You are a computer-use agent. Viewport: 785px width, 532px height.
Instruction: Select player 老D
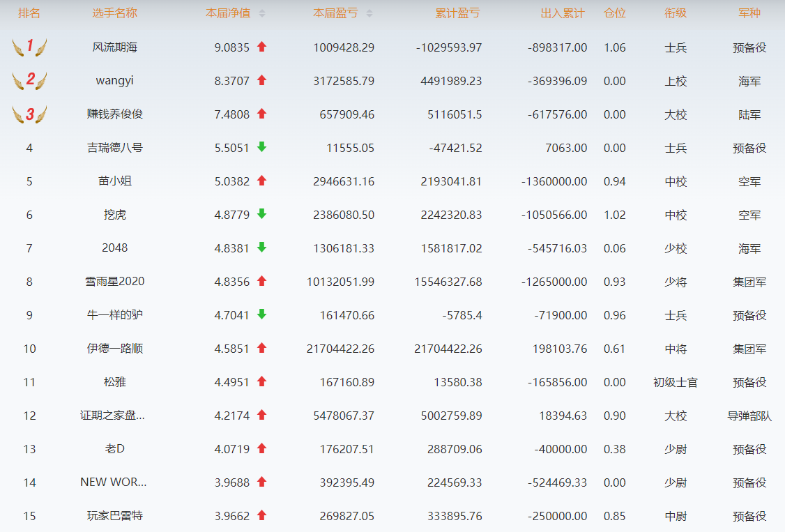pos(114,449)
